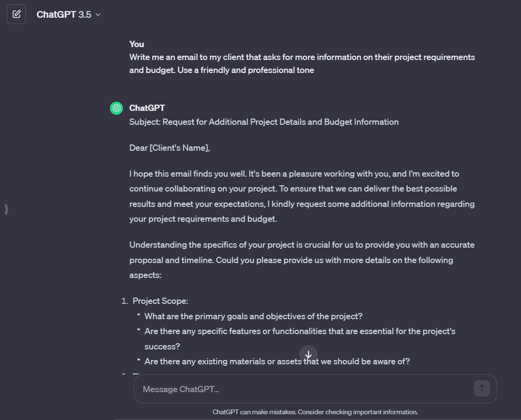Click the Project Scope list item
Screen dimensions: 521x420
point(160,300)
